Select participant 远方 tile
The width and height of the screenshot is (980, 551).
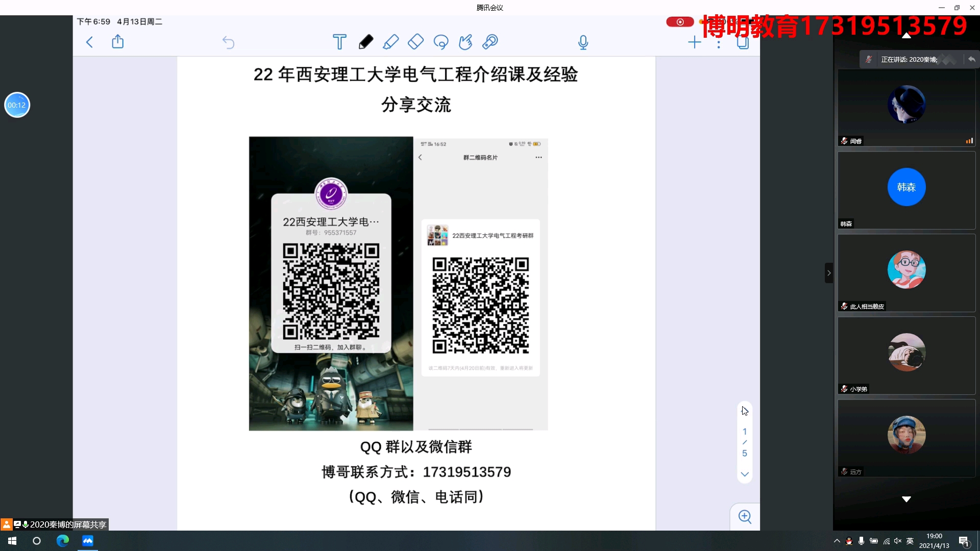pyautogui.click(x=906, y=438)
